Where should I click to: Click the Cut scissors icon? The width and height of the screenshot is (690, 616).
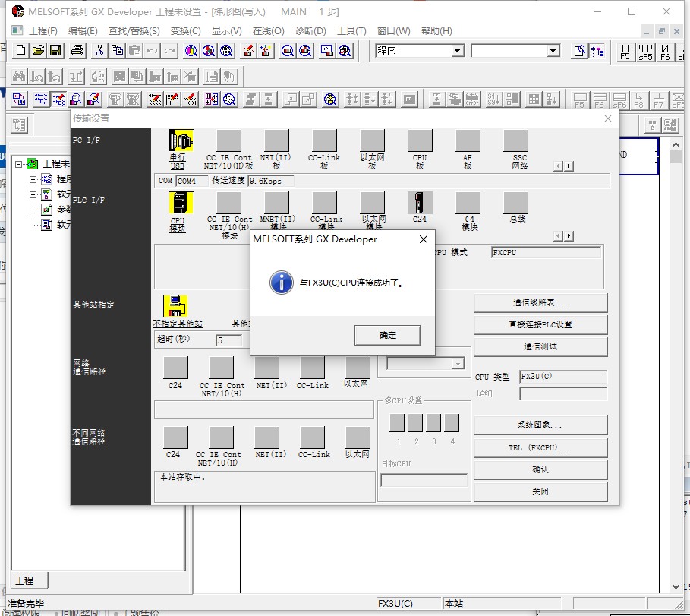99,51
